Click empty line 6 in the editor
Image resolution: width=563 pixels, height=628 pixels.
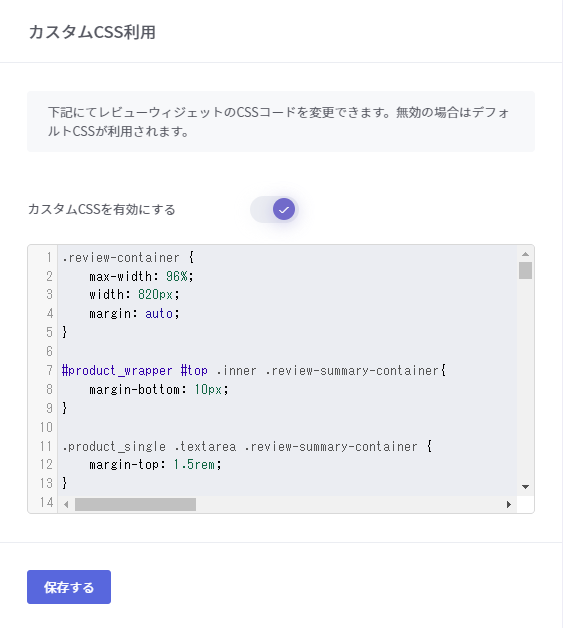click(287, 351)
